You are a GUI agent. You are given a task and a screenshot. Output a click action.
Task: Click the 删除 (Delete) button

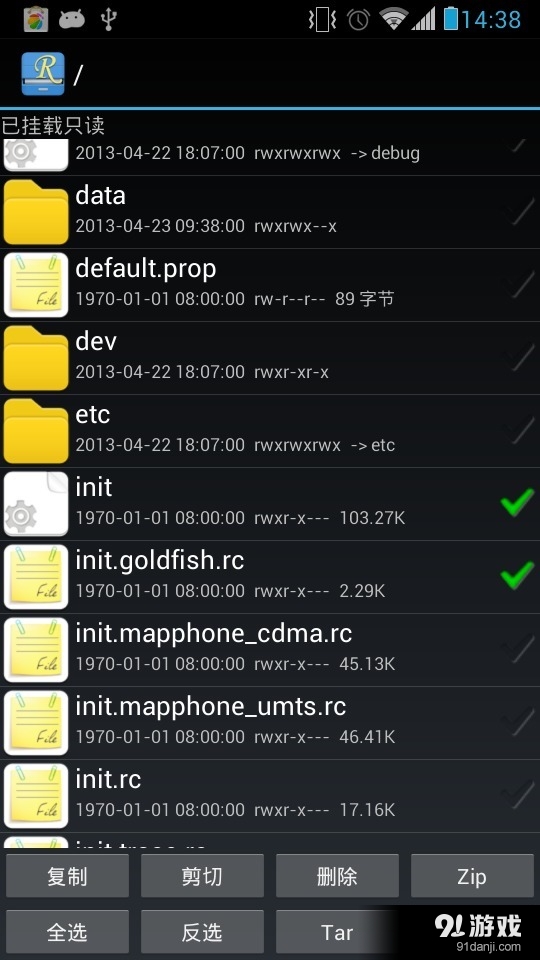pyautogui.click(x=337, y=876)
